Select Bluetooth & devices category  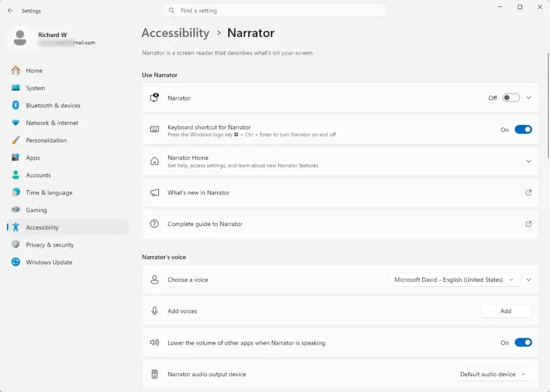pyautogui.click(x=53, y=105)
